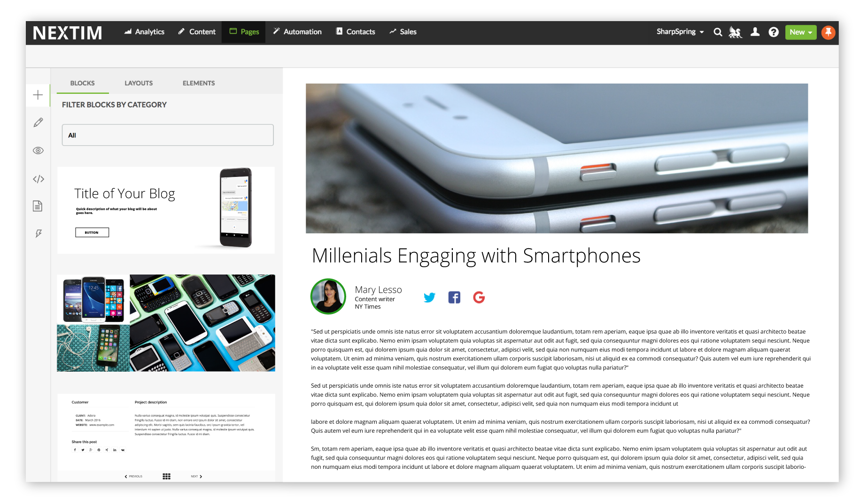Open the document page settings sidebar icon
The height and width of the screenshot is (504, 868).
click(38, 206)
